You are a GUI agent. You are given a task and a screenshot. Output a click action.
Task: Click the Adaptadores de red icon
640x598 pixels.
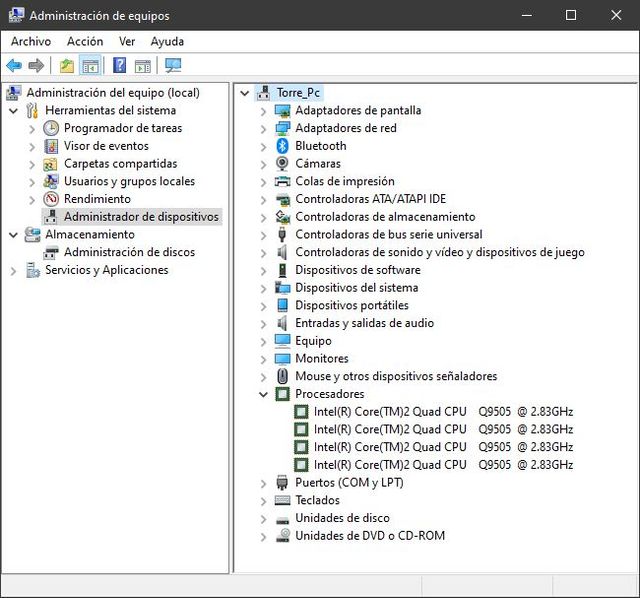282,128
